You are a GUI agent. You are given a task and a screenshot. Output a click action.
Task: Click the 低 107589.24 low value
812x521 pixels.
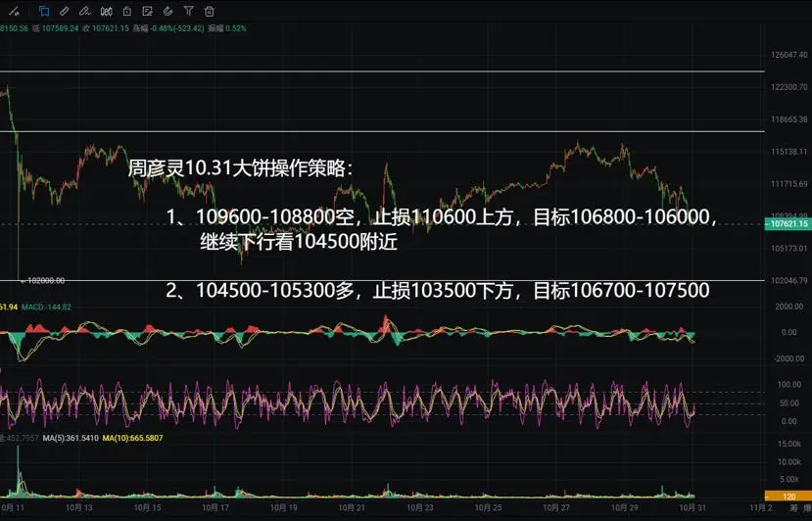(x=56, y=28)
